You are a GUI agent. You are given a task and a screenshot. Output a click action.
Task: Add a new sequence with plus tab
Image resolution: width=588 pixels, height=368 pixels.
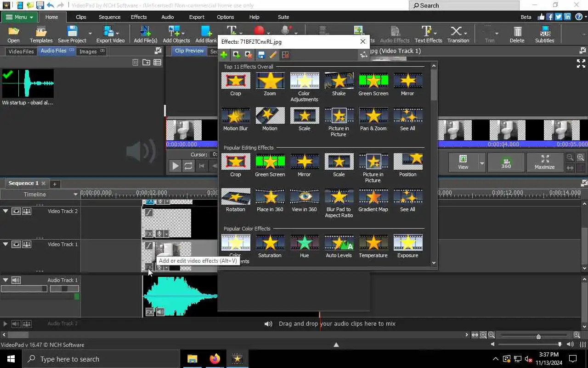point(54,184)
